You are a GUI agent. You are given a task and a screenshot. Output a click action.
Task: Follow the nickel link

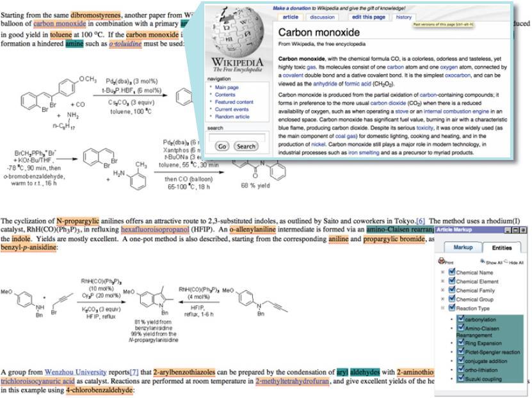318,144
